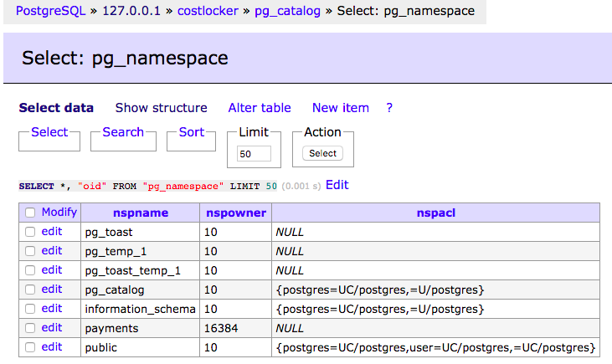Click the information_schema name cell
The height and width of the screenshot is (364, 612).
[140, 309]
